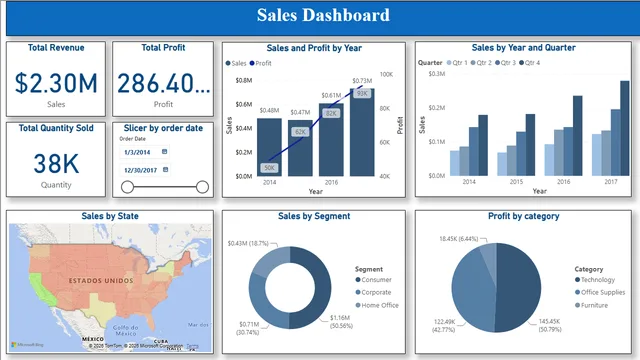Click the Sales Dashboard header banner
Screen dimensions: 640x360
(323, 18)
